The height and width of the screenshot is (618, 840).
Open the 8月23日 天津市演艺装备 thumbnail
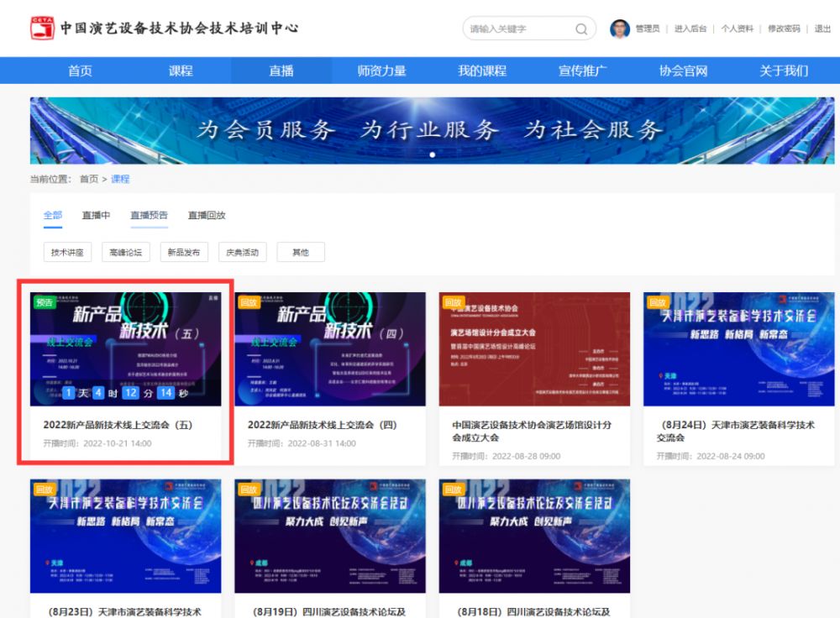click(x=125, y=536)
